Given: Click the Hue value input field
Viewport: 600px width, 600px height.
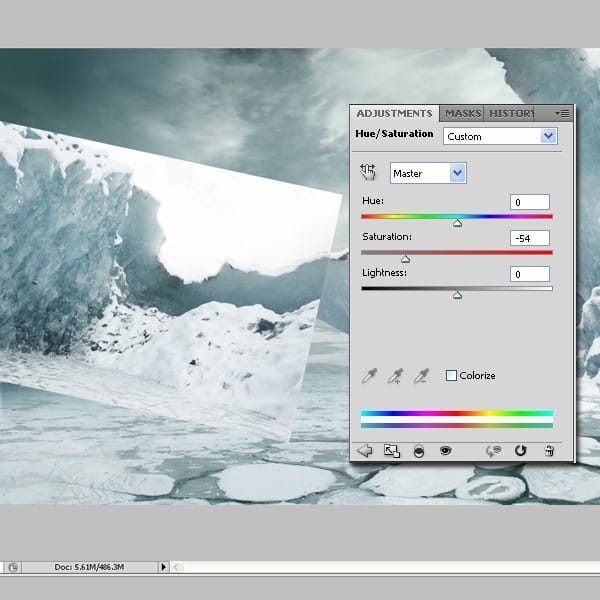Looking at the screenshot, I should tap(529, 202).
